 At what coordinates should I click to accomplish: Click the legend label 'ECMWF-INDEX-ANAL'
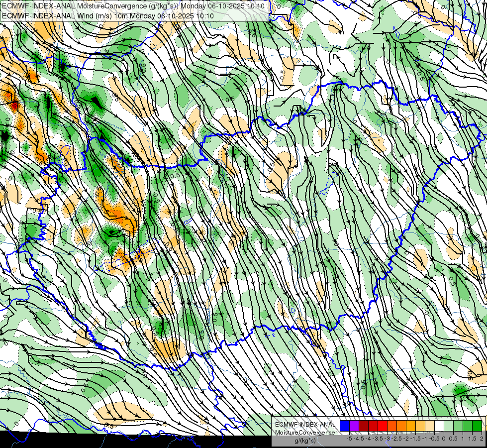point(305,425)
